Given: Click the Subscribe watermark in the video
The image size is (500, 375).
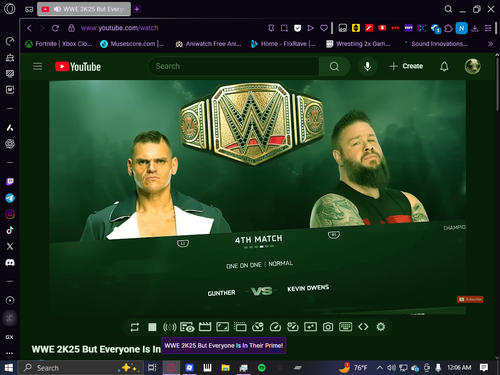Looking at the screenshot, I should (x=470, y=299).
